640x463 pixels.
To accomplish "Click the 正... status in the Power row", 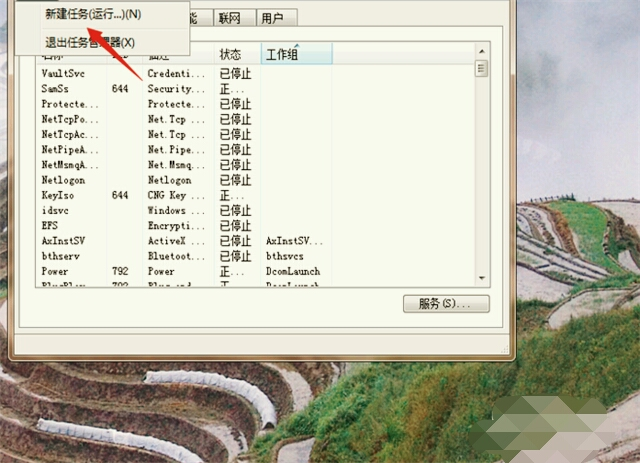I will [x=231, y=272].
